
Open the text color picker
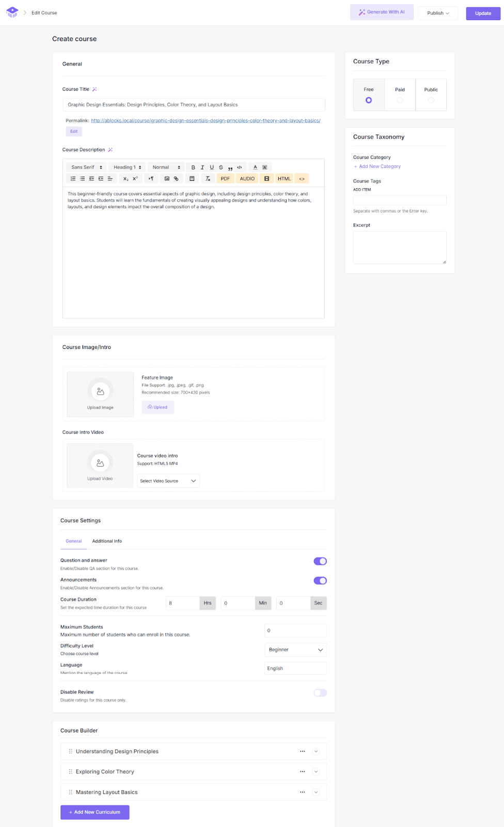[x=255, y=167]
